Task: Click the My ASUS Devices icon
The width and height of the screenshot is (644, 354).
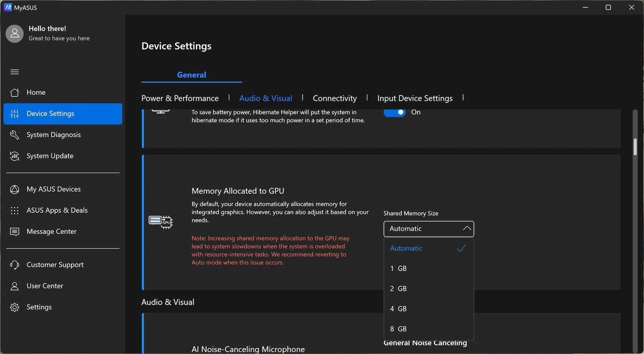Action: pyautogui.click(x=14, y=189)
